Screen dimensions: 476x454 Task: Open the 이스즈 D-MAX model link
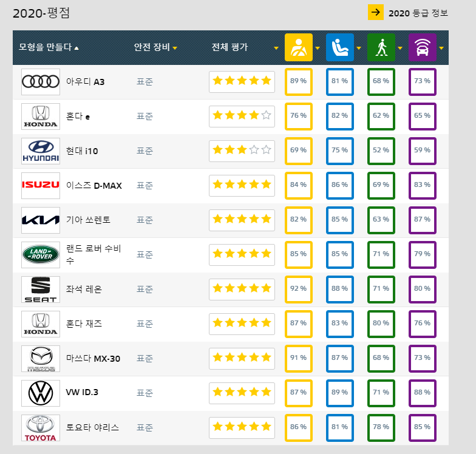(x=93, y=186)
